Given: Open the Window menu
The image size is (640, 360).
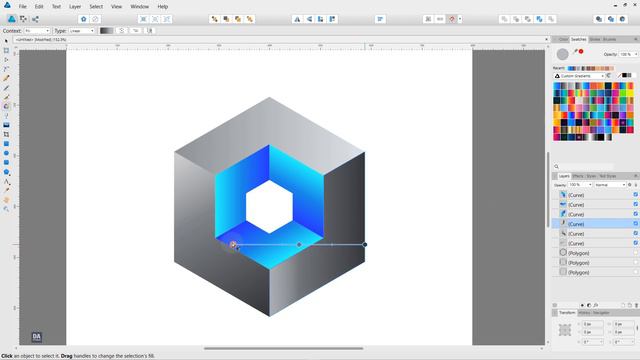Looking at the screenshot, I should pyautogui.click(x=140, y=7).
